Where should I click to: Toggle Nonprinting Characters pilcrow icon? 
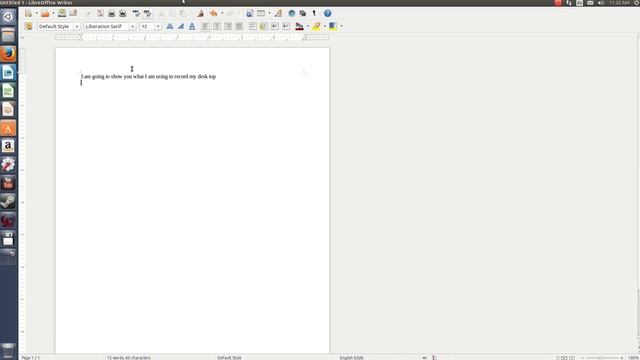click(314, 13)
